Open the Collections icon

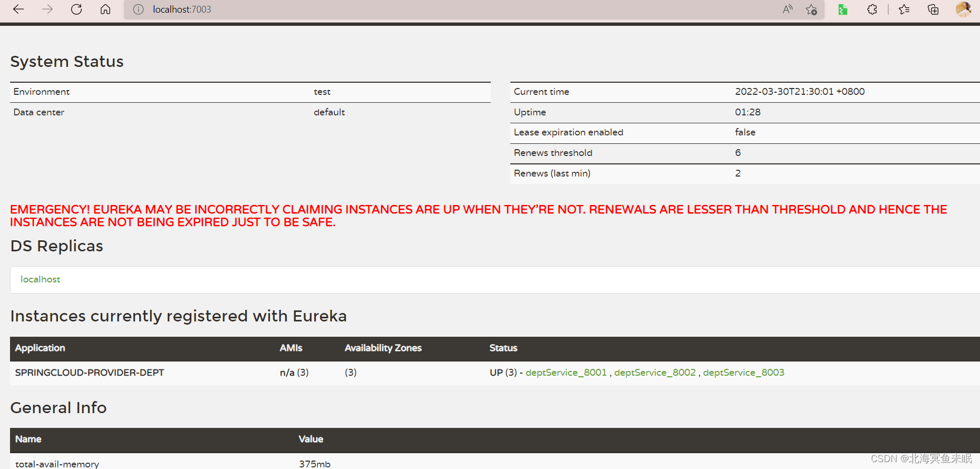[933, 9]
